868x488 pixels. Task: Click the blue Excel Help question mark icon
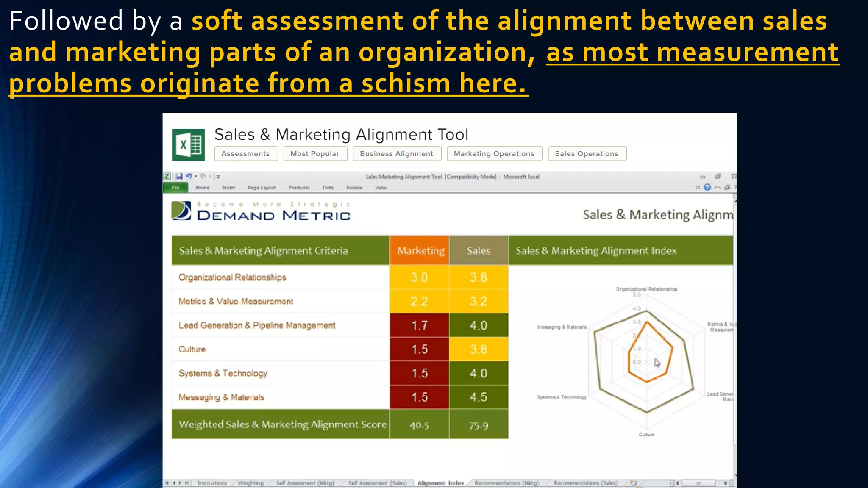click(x=707, y=187)
